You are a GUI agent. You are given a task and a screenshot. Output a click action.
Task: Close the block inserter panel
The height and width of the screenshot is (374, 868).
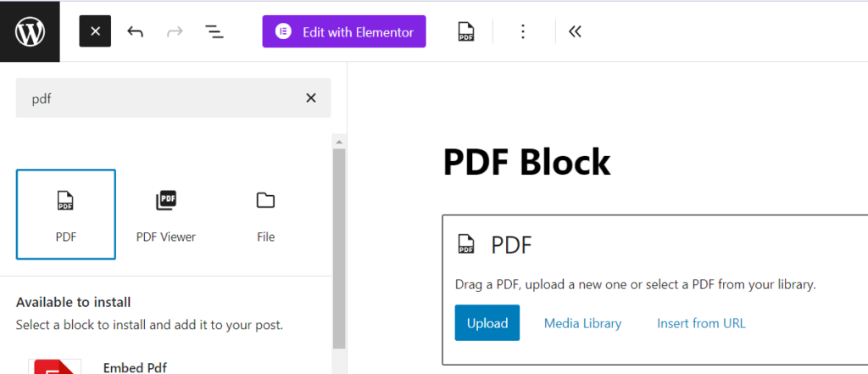tap(95, 31)
